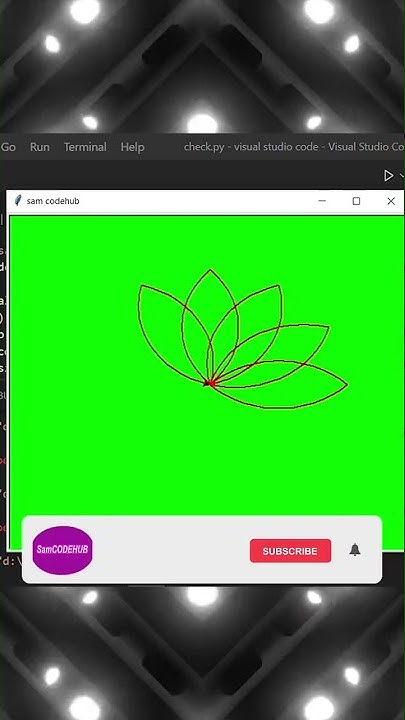Click the red SUBSCRIBE button

click(290, 551)
